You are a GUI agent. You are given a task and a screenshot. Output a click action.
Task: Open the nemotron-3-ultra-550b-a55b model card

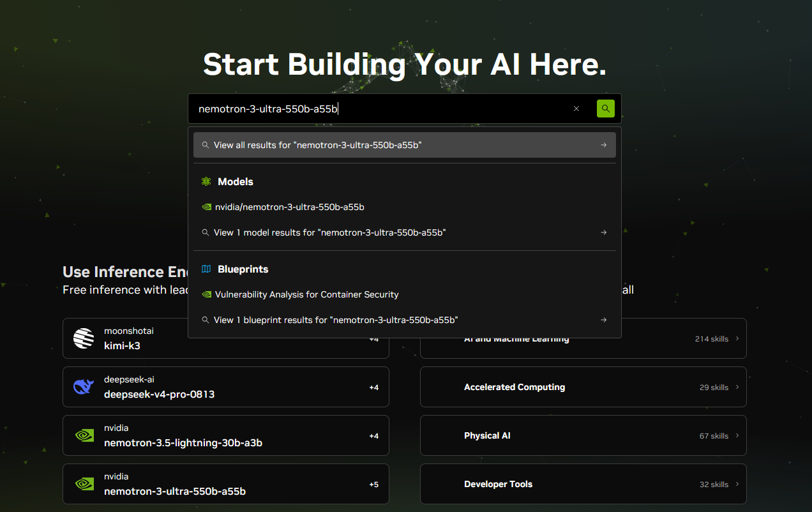(x=226, y=484)
